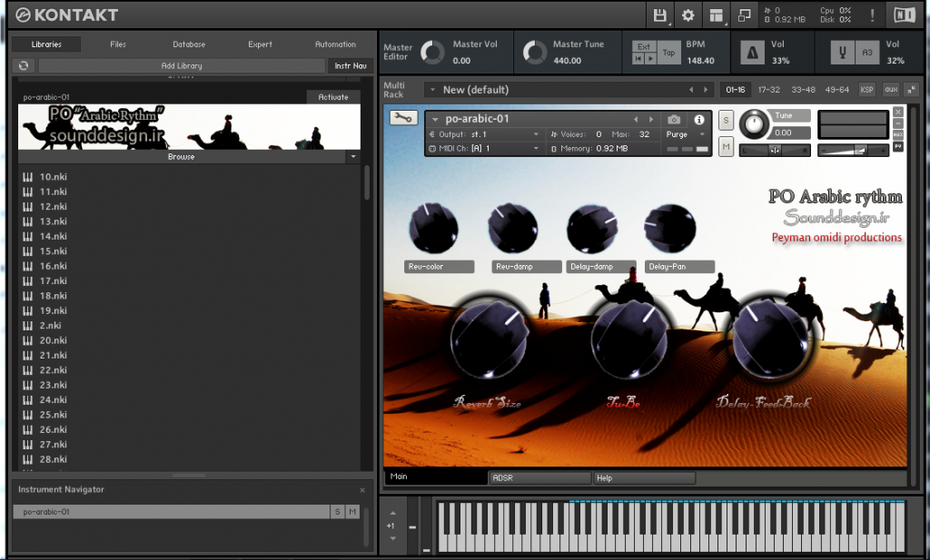
Task: Open Kontakt options gear
Action: 688,15
